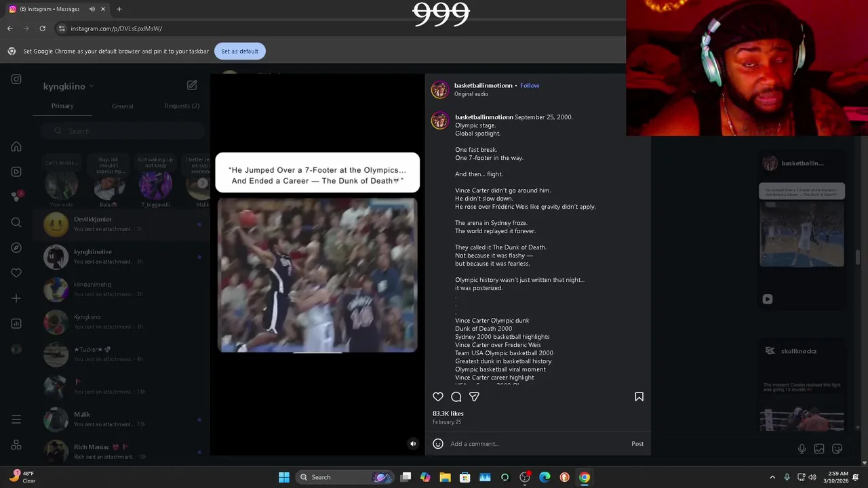This screenshot has height=488, width=868.
Task: Open comments with the speech bubble icon
Action: pos(456,397)
